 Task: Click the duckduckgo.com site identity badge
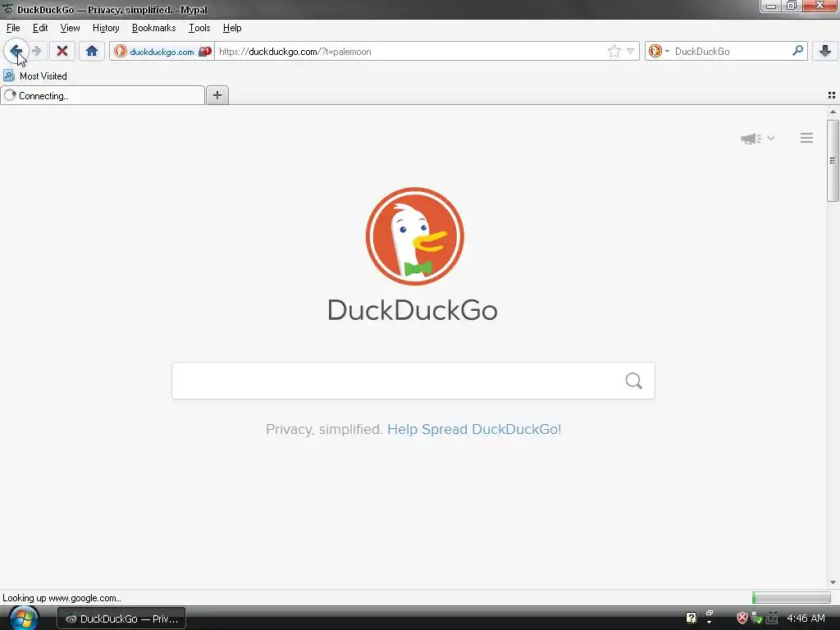coord(162,52)
